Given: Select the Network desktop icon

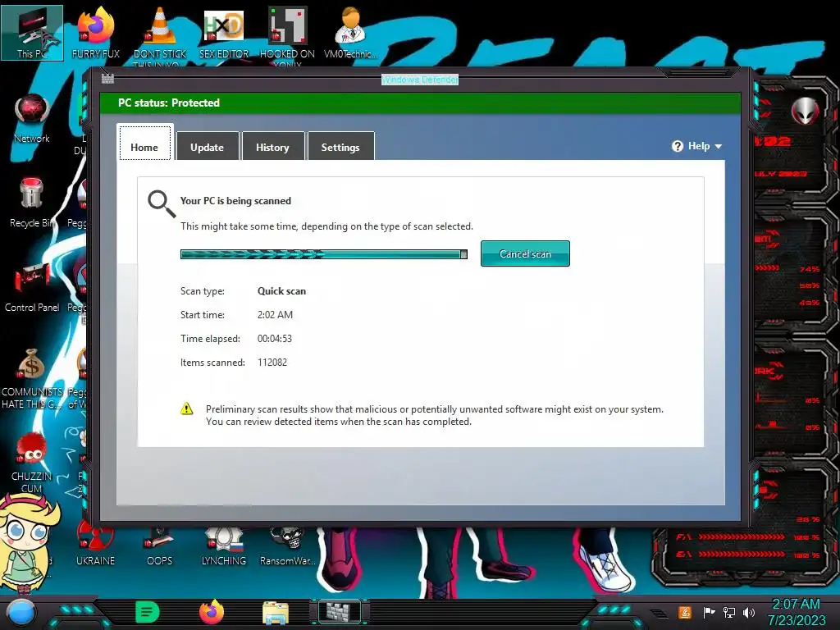Looking at the screenshot, I should click(32, 119).
